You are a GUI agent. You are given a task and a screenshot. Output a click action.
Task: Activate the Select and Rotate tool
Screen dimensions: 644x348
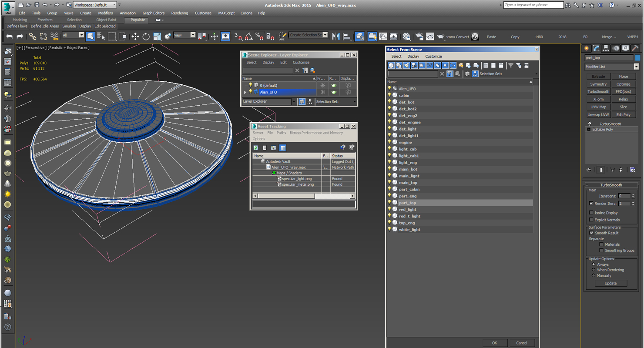[x=146, y=37]
